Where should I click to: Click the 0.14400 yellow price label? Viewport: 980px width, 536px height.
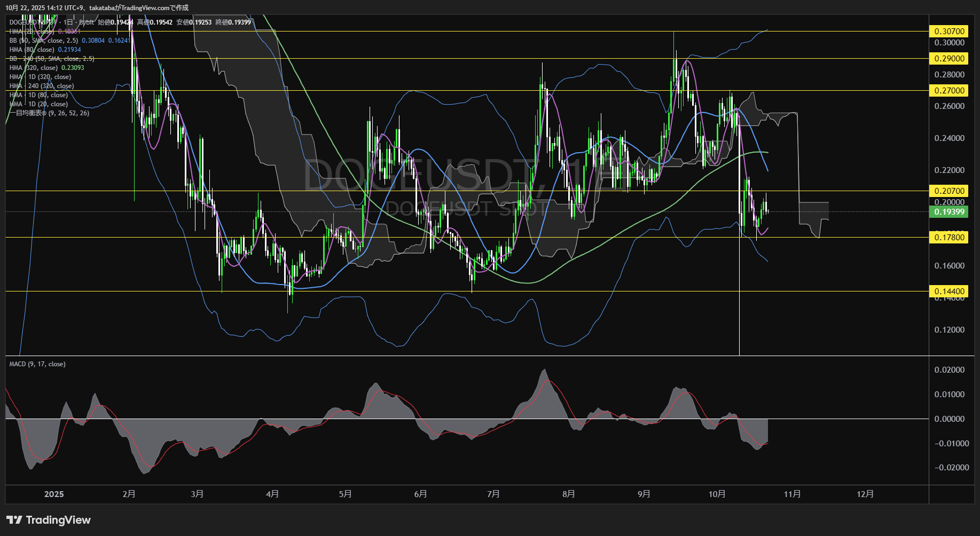pos(949,291)
